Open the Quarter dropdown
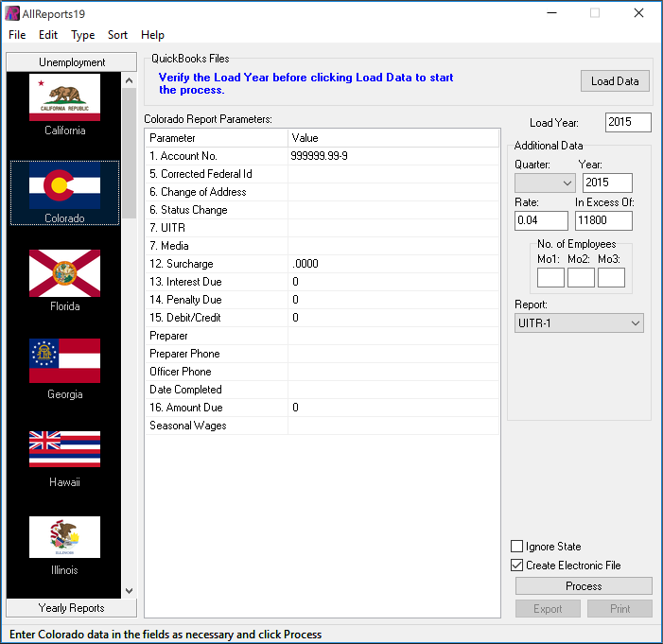This screenshot has width=663, height=644. tap(545, 183)
